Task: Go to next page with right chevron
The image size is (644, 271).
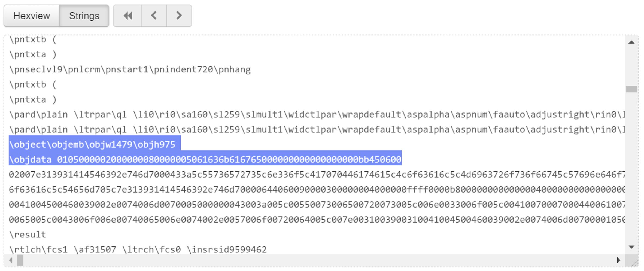Action: [179, 16]
